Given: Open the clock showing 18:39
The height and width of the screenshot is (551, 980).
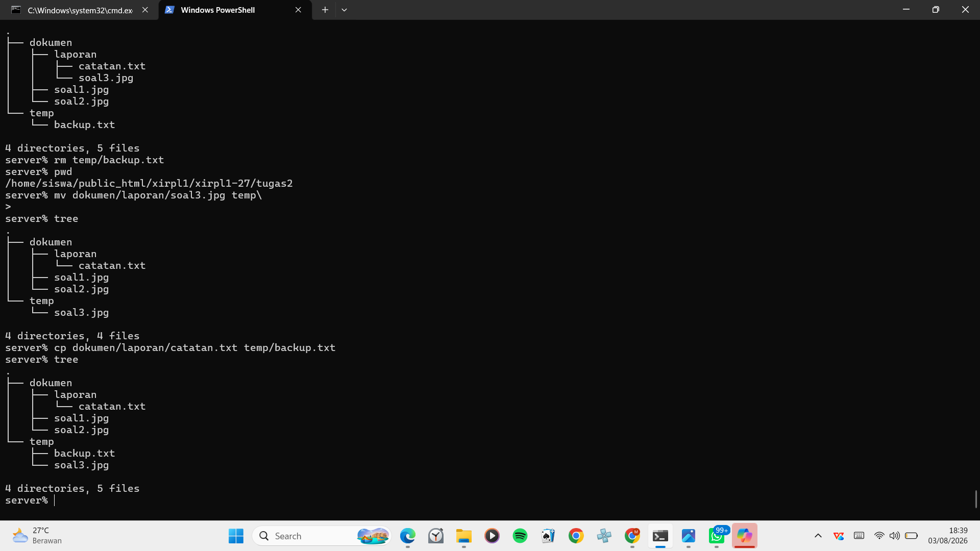Looking at the screenshot, I should (948, 536).
